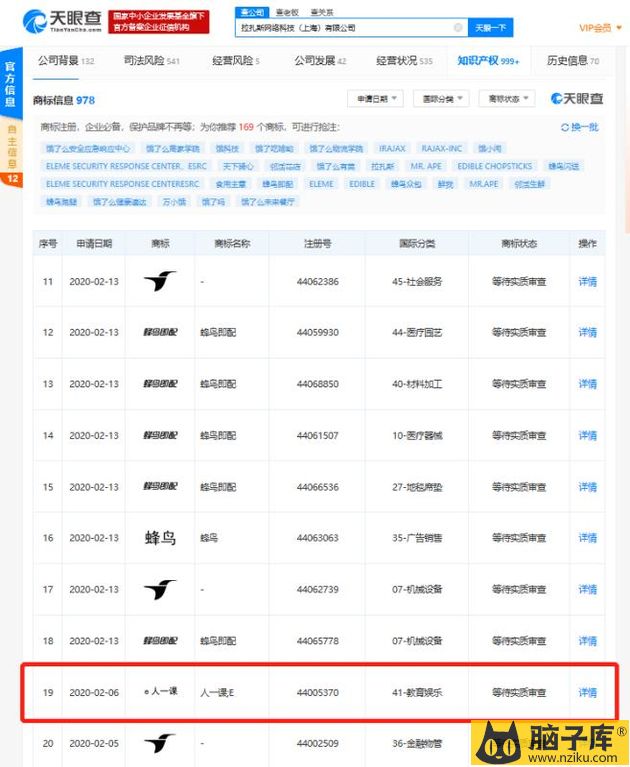The height and width of the screenshot is (767, 630).
Task: Open 详情 for row 16 蜂鸟 trademark
Action: point(587,538)
